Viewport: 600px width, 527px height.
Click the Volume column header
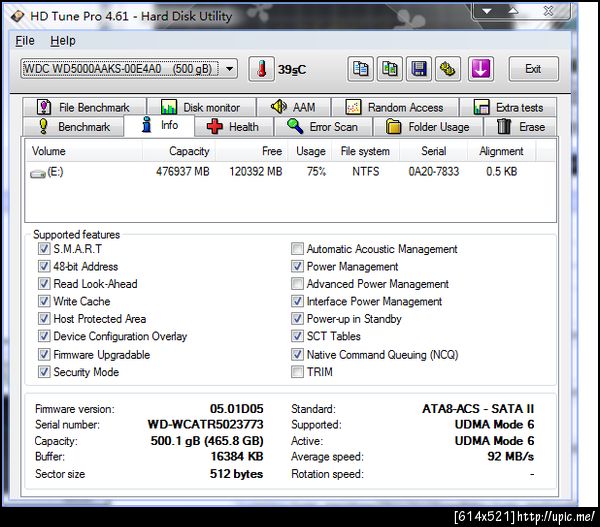(x=84, y=151)
